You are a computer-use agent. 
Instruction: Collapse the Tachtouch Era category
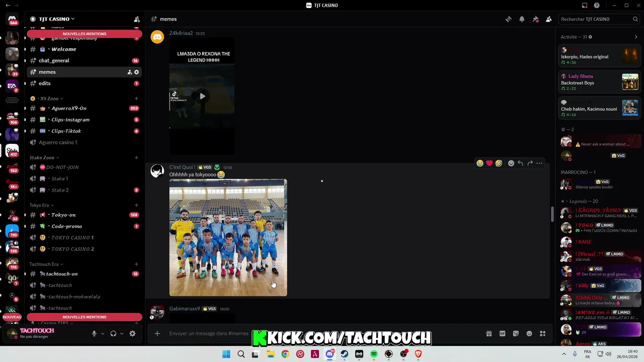coord(46,264)
